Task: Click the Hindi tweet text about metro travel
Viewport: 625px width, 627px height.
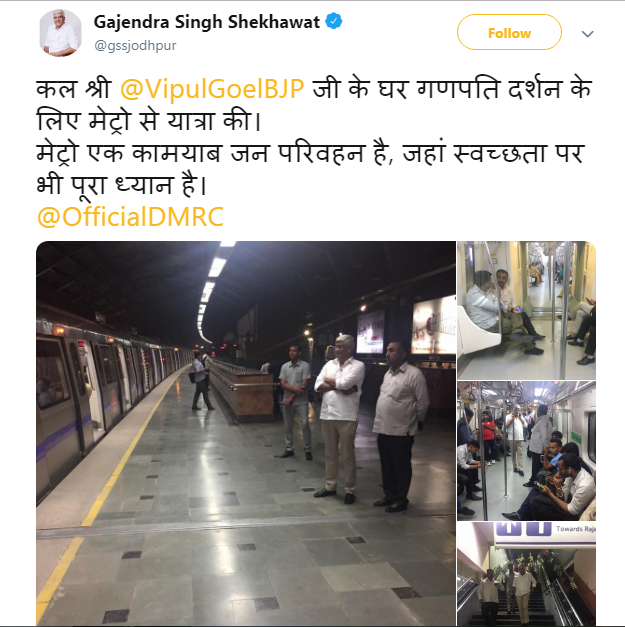Action: click(x=314, y=137)
